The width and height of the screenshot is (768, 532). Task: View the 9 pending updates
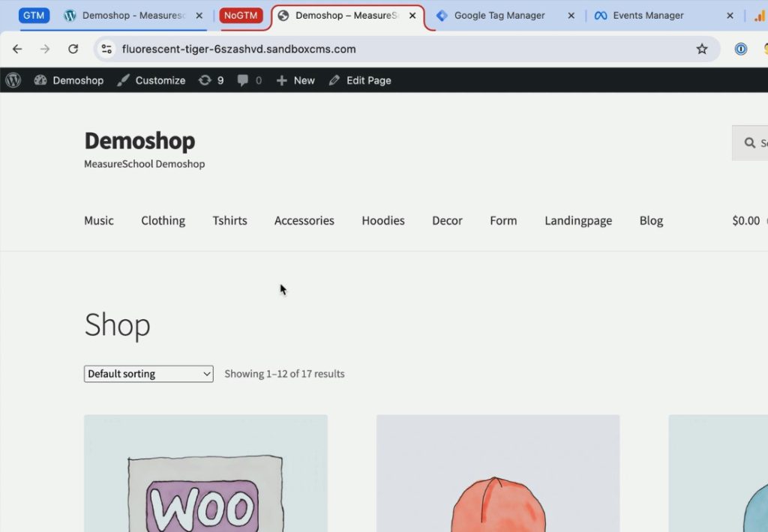(x=211, y=80)
